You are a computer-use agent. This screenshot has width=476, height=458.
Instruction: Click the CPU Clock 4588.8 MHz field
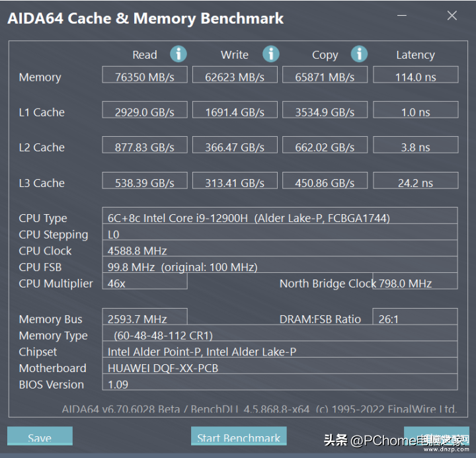click(x=280, y=248)
